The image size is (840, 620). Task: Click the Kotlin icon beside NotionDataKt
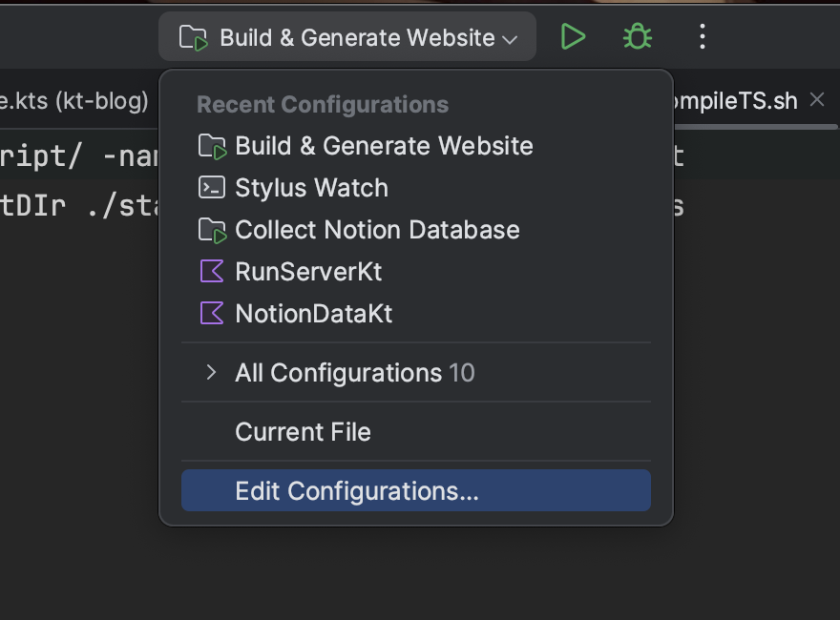212,314
